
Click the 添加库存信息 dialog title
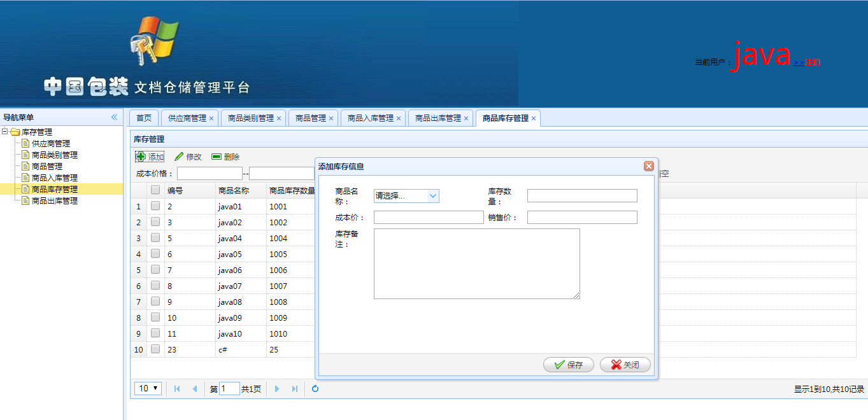(341, 167)
